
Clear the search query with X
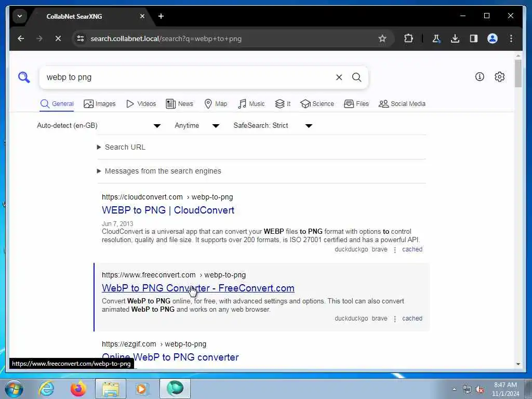[339, 77]
